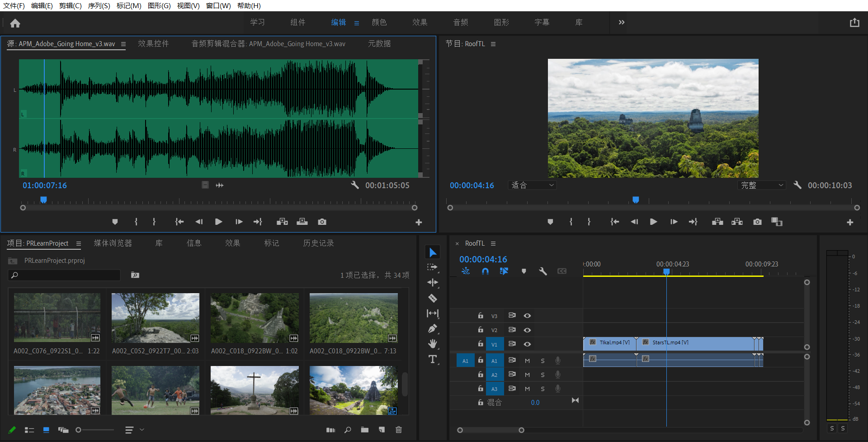Image resolution: width=868 pixels, height=442 pixels.
Task: Select the Pen tool
Action: (433, 328)
